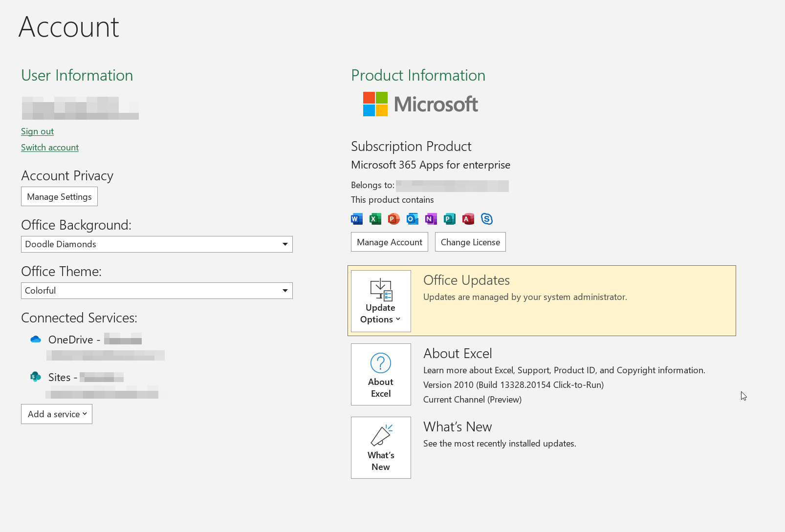Click the 'Belongs to:' label
Viewport: 785px width, 532px height.
coord(372,185)
